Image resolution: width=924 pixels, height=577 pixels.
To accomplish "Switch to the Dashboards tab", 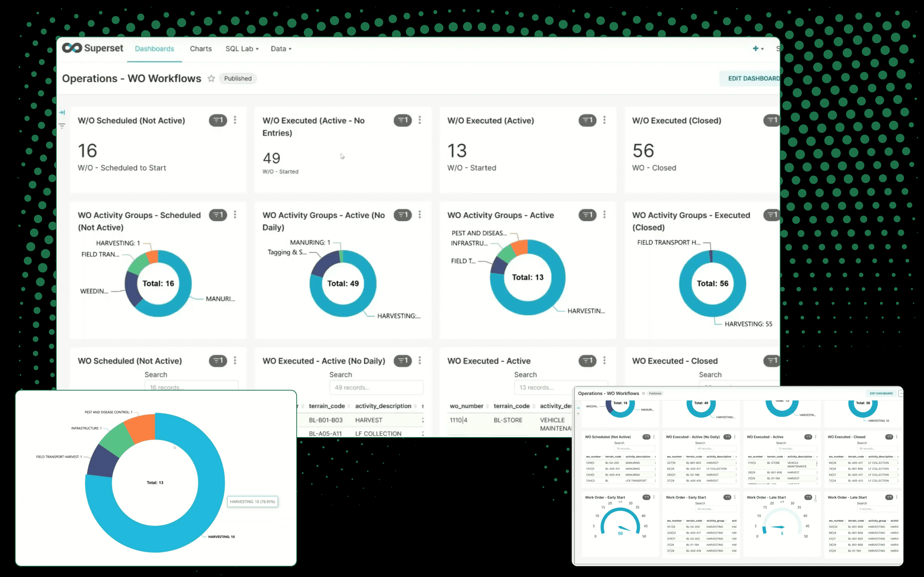I will (x=154, y=49).
